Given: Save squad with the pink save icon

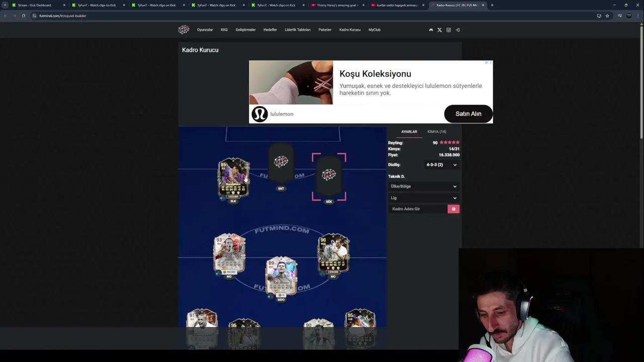Looking at the screenshot, I should (x=453, y=209).
